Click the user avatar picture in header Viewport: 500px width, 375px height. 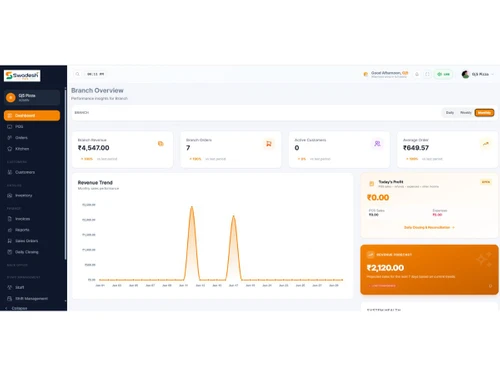tap(465, 74)
